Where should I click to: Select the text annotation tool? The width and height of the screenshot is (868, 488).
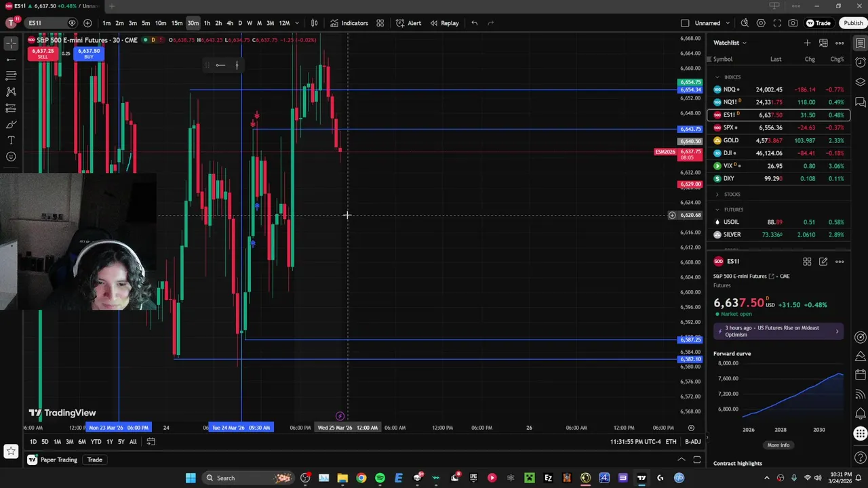point(11,140)
